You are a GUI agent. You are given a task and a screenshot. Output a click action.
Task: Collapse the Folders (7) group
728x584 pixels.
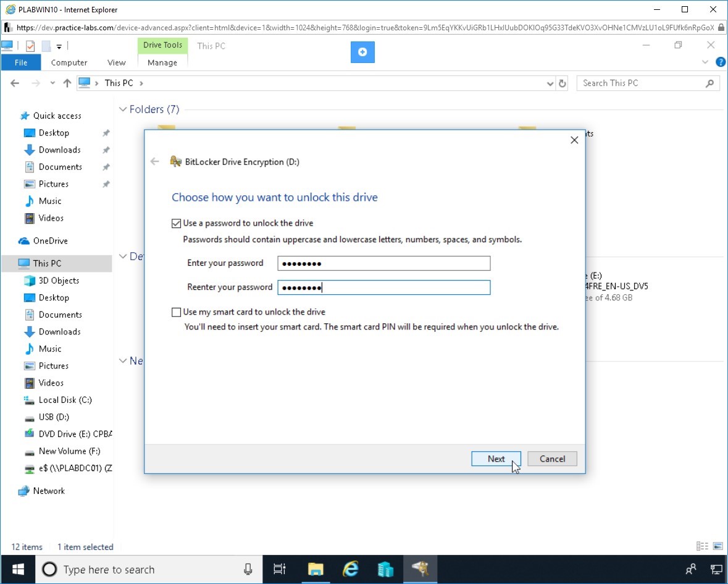[123, 109]
